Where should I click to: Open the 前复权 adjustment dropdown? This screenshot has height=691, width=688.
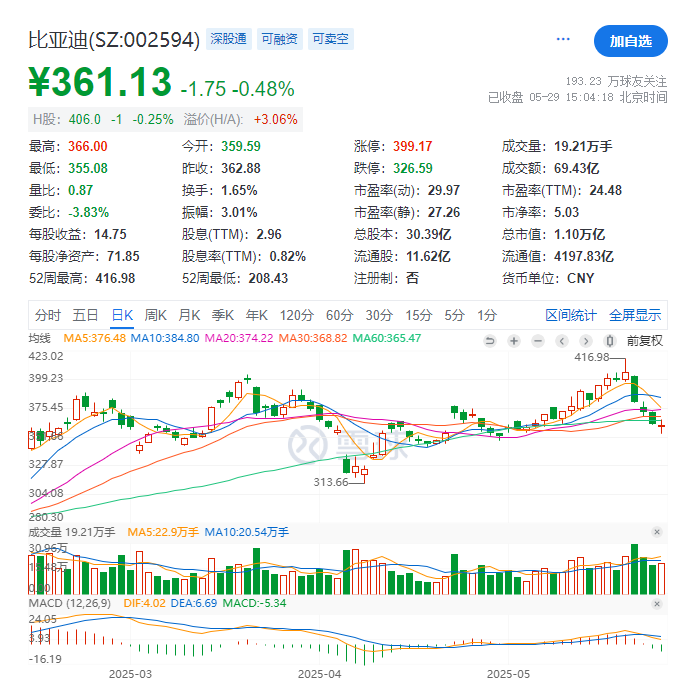click(x=644, y=341)
